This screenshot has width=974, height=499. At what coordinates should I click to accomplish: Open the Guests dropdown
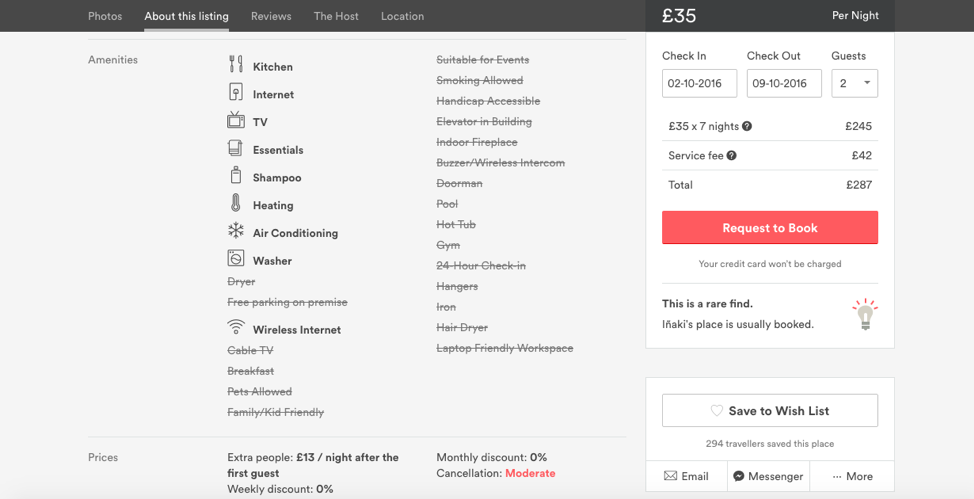pos(854,83)
